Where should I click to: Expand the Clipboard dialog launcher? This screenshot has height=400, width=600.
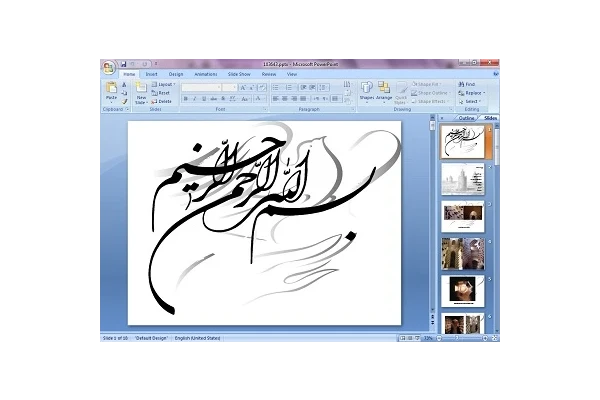pyautogui.click(x=128, y=109)
